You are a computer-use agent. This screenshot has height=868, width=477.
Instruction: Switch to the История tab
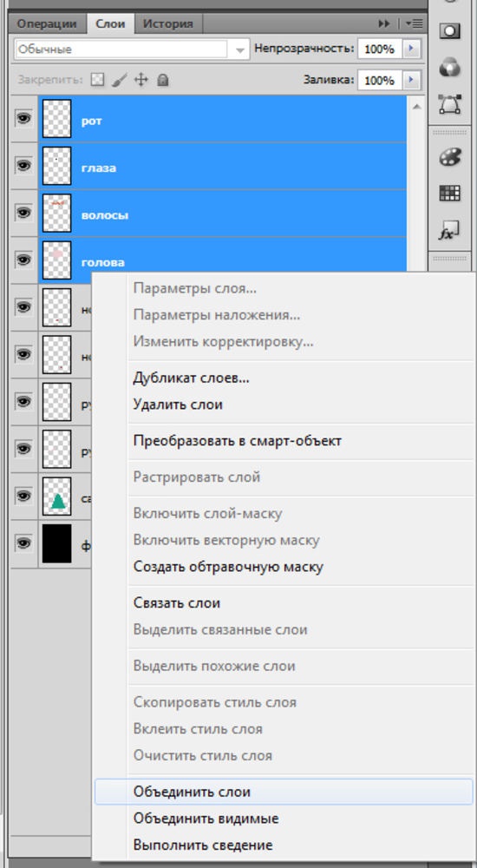[x=167, y=23]
